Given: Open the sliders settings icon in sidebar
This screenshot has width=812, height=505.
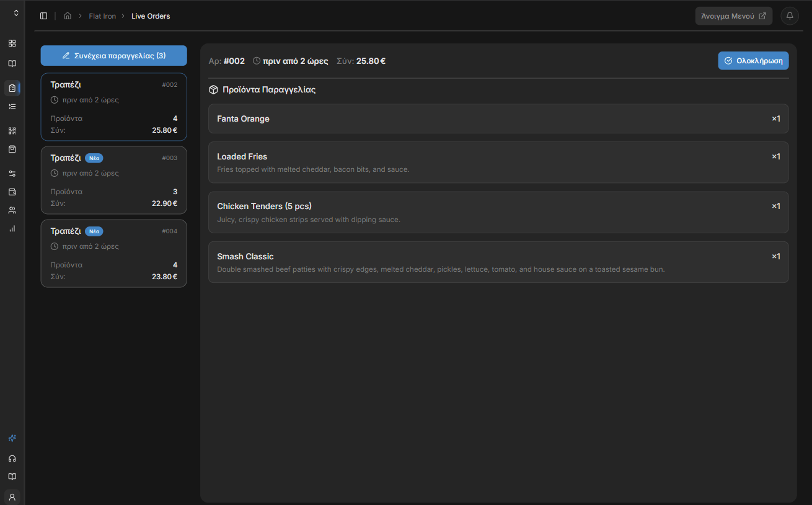Looking at the screenshot, I should click(12, 174).
